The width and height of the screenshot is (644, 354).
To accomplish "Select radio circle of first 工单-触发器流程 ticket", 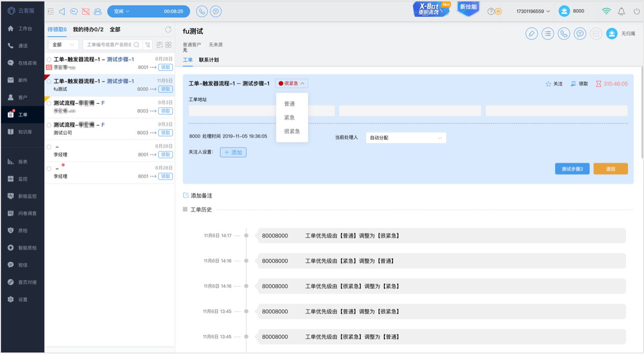I will pos(49,60).
